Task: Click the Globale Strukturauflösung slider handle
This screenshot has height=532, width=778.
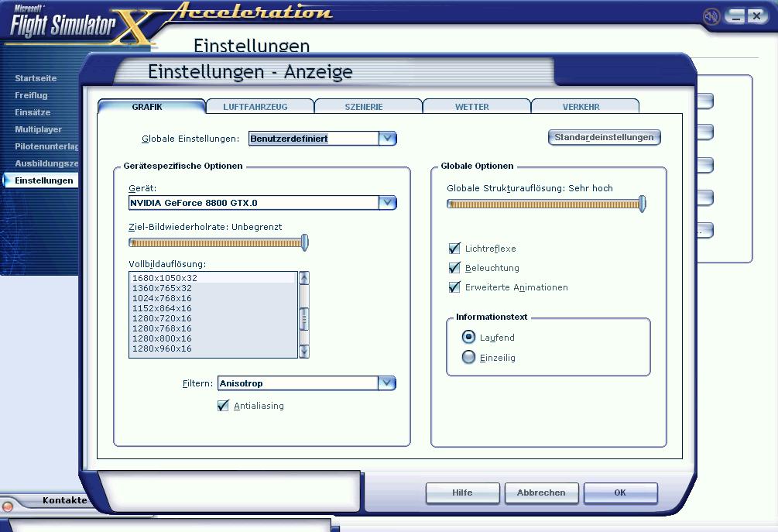Action: 642,204
